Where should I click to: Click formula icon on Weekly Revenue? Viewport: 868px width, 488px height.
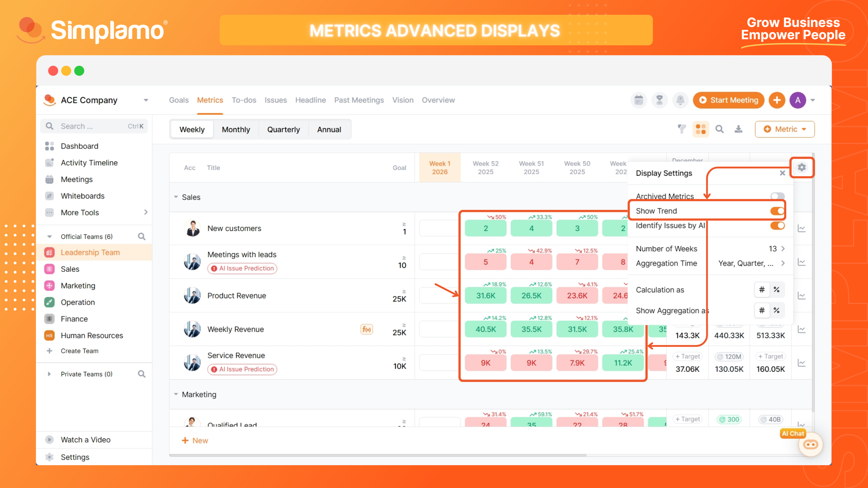366,329
